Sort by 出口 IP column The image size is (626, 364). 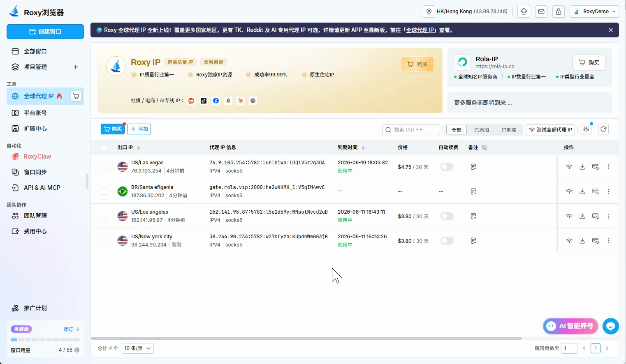(x=139, y=147)
